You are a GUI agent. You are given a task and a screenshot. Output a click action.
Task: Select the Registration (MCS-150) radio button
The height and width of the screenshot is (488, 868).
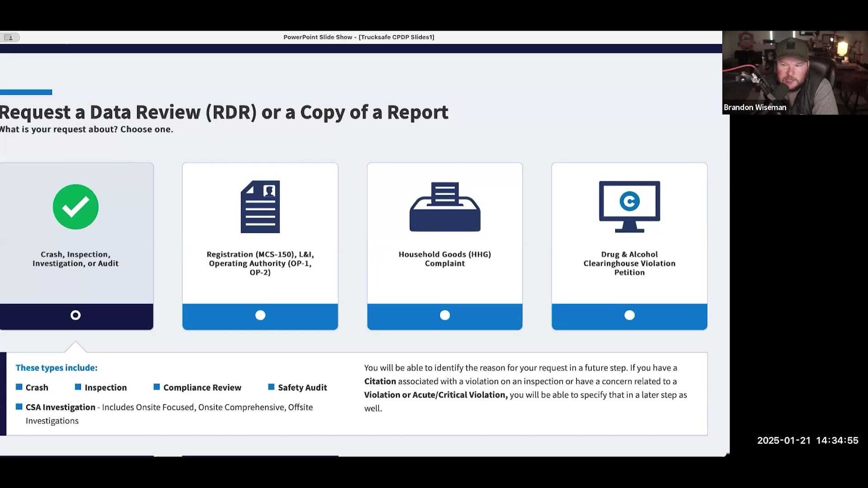click(x=260, y=315)
